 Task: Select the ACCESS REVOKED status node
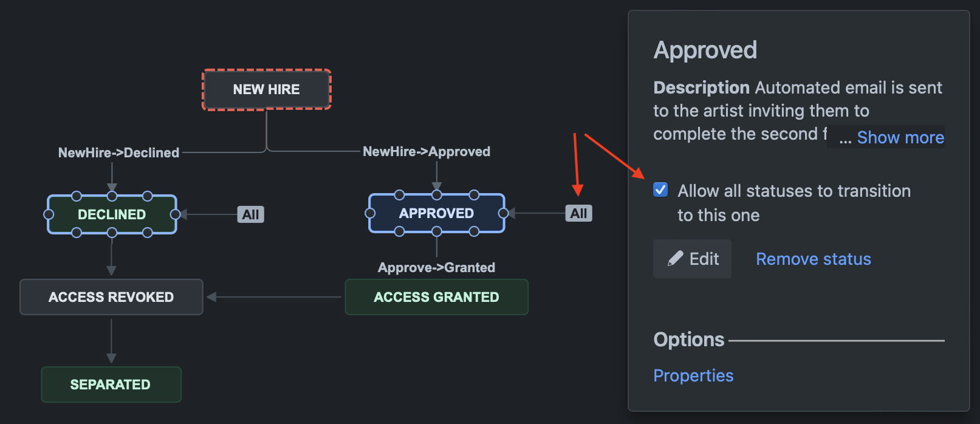click(x=111, y=297)
